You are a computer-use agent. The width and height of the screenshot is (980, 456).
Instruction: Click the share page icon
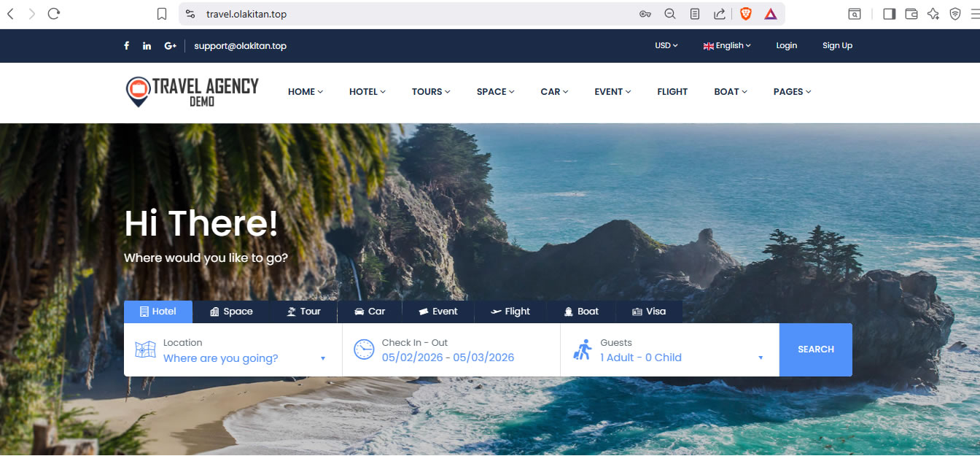(x=720, y=14)
